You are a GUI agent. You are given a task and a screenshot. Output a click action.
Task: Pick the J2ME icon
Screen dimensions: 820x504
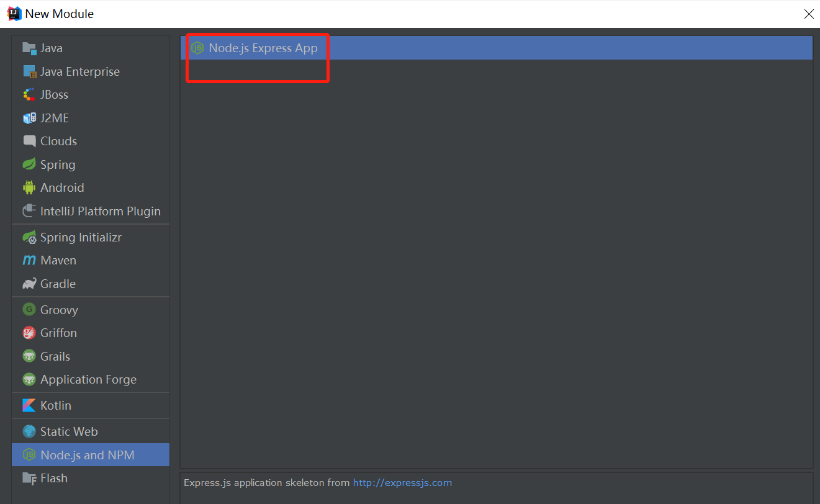(29, 118)
